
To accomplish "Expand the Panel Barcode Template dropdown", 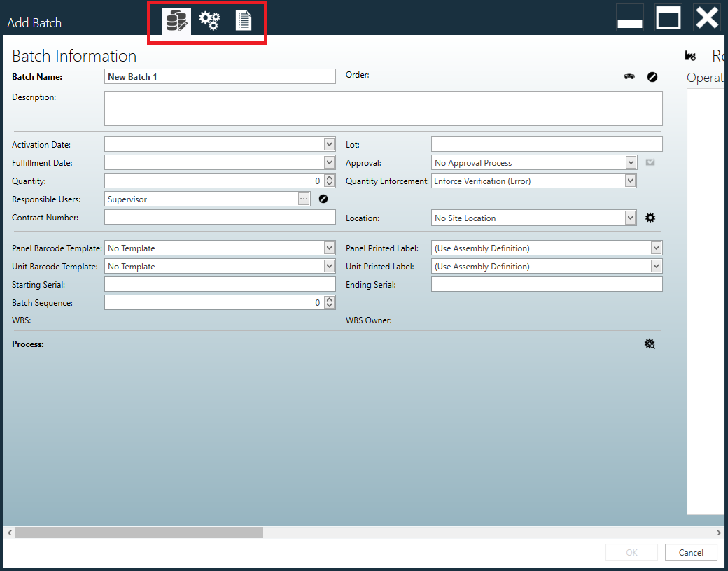I will coord(328,248).
